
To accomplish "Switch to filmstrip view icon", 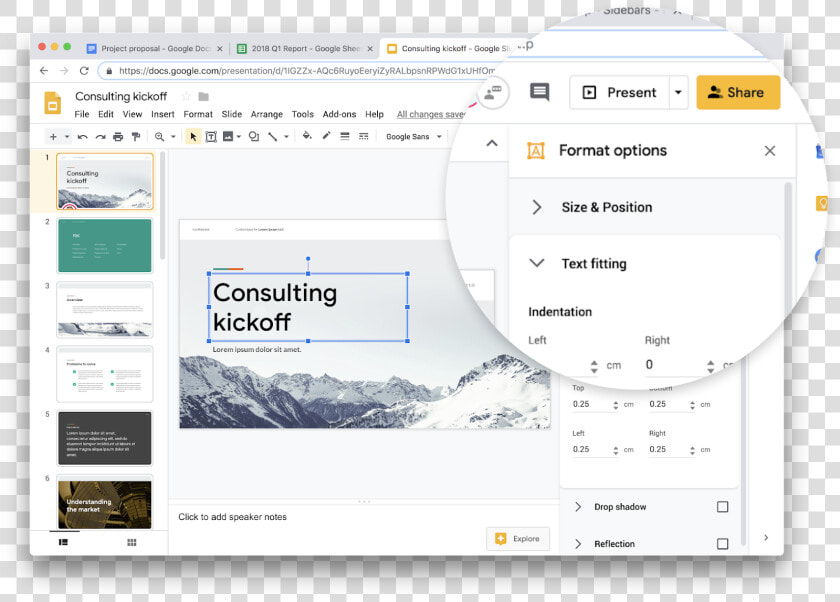I will pyautogui.click(x=63, y=543).
